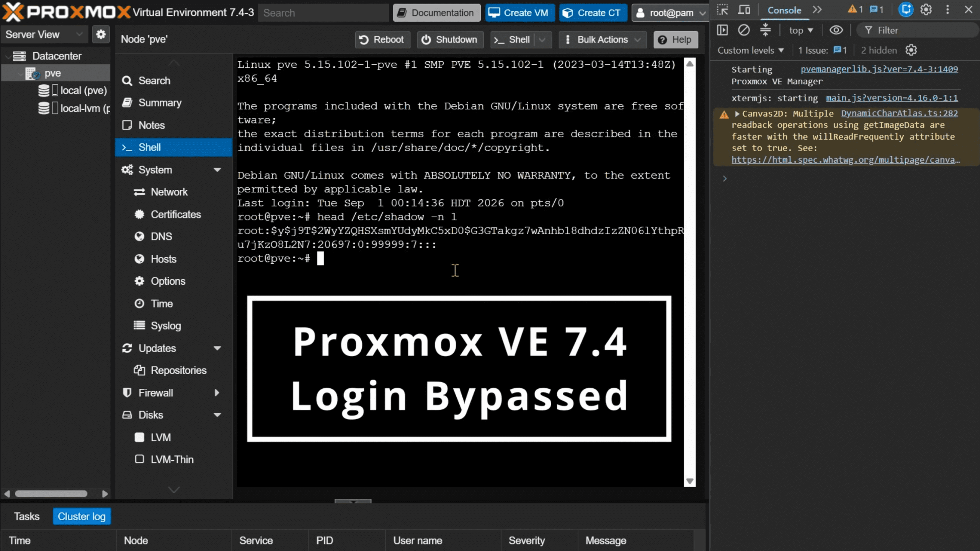Screen dimensions: 980x551
Task: Open the Shell button dropdown arrow
Action: click(542, 39)
